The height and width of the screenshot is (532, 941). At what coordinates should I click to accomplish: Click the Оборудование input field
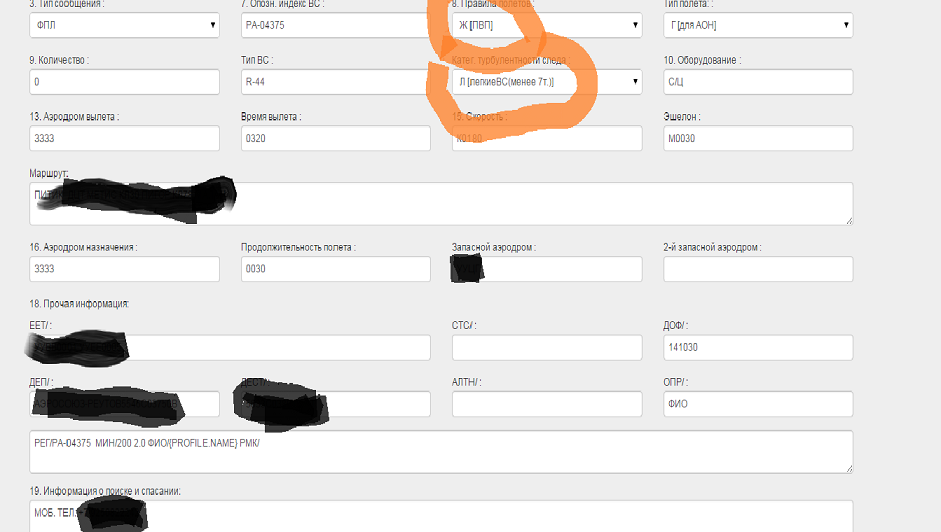[x=757, y=82]
